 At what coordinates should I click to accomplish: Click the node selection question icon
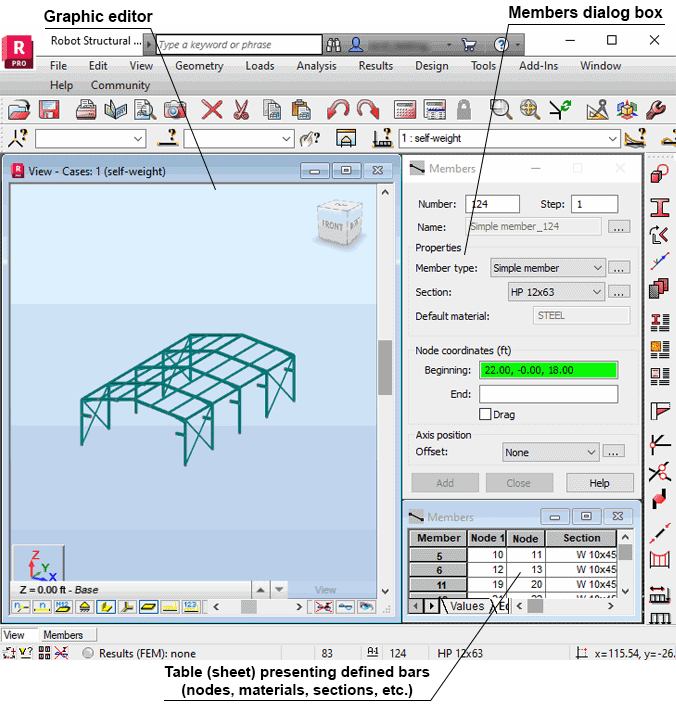18,138
